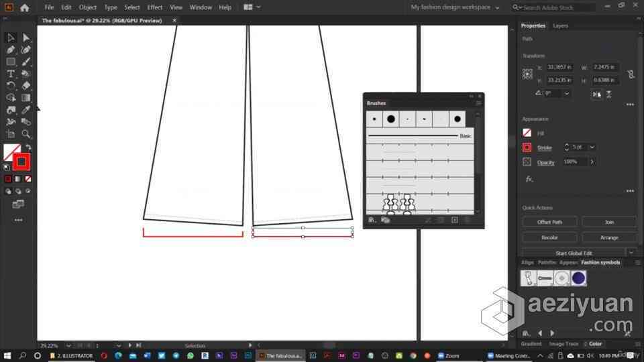This screenshot has height=362, width=644.
Task: Open Arrange Documents dropdown
Action: click(252, 7)
